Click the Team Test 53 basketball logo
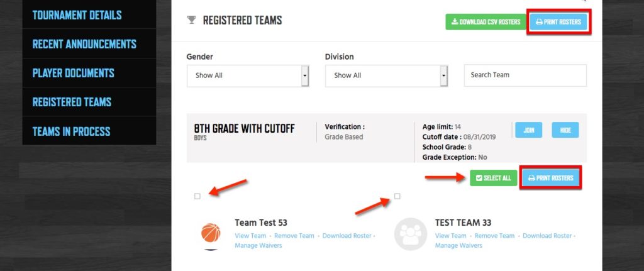The width and height of the screenshot is (644, 271). (211, 233)
